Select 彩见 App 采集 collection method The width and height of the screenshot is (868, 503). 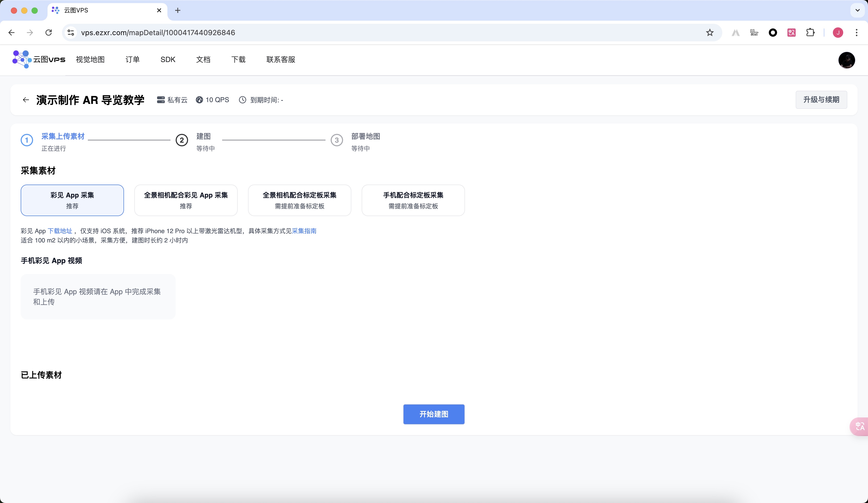72,200
